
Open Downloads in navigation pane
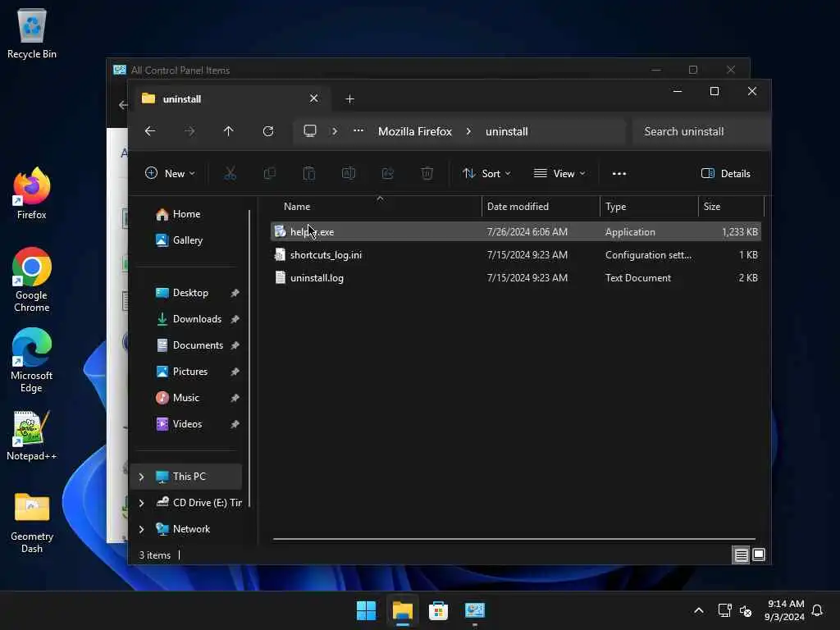[186, 319]
